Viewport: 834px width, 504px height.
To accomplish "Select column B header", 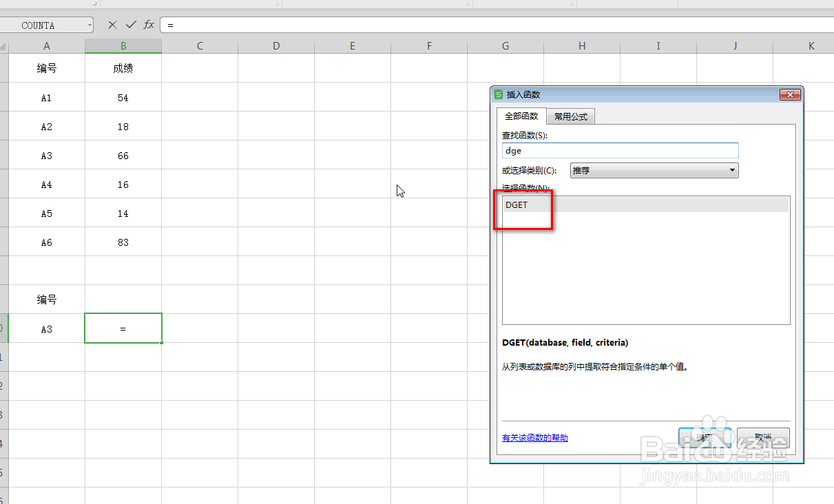I will (123, 46).
